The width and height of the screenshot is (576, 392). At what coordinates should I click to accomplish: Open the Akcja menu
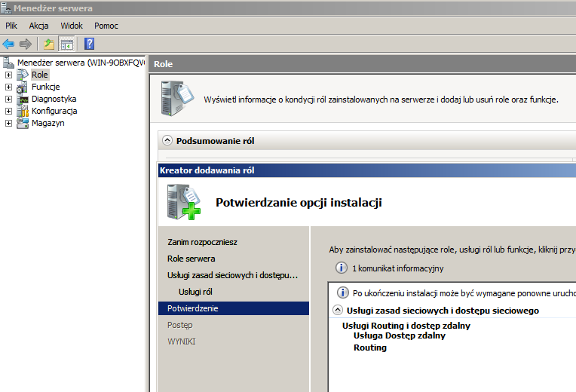pos(38,26)
